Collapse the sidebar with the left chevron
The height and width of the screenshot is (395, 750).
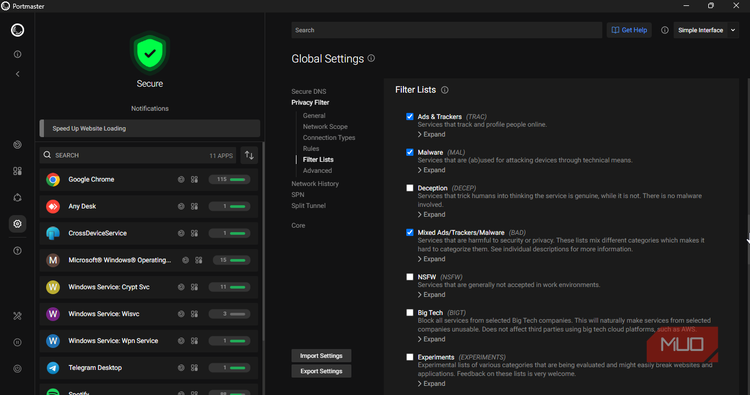tap(17, 74)
